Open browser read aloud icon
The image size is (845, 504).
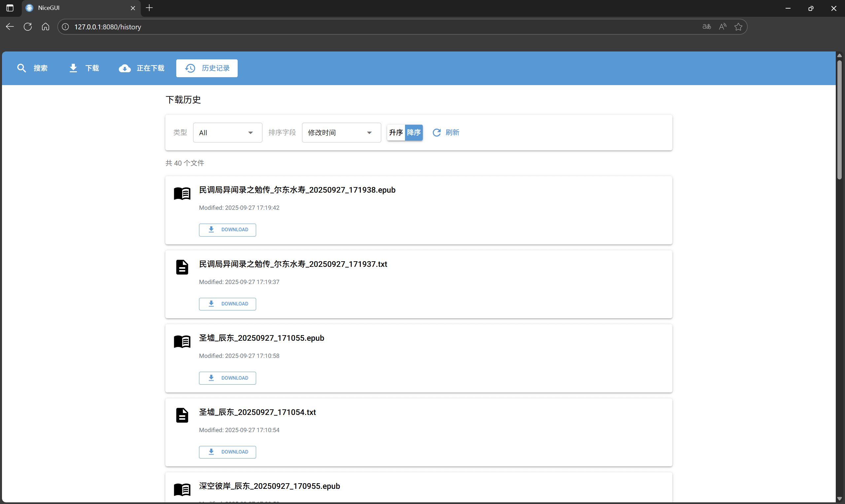[x=722, y=27]
